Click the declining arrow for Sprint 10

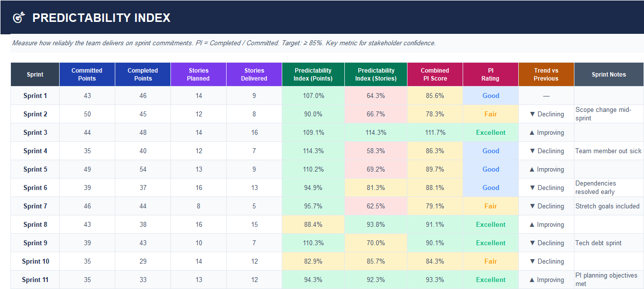[x=546, y=261]
